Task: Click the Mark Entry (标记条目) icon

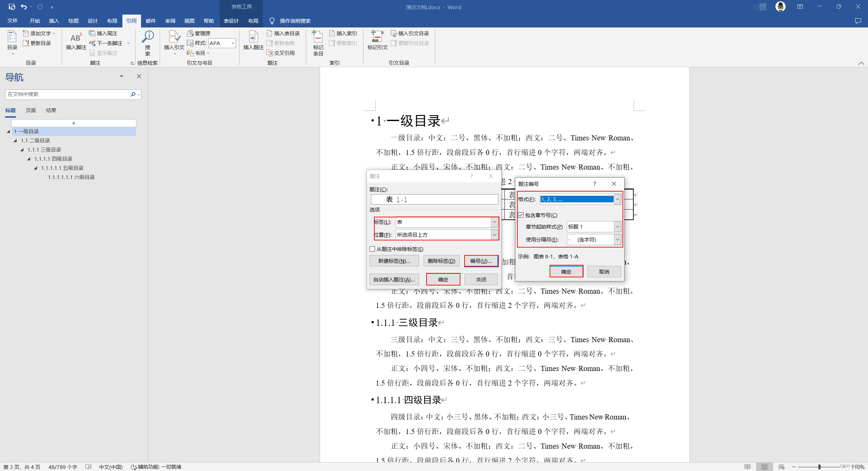Action: pyautogui.click(x=318, y=37)
